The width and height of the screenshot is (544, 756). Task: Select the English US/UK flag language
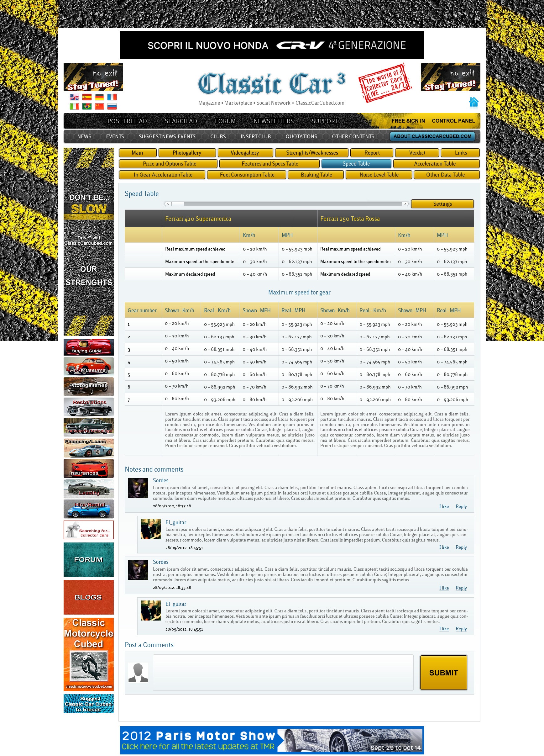[x=74, y=97]
